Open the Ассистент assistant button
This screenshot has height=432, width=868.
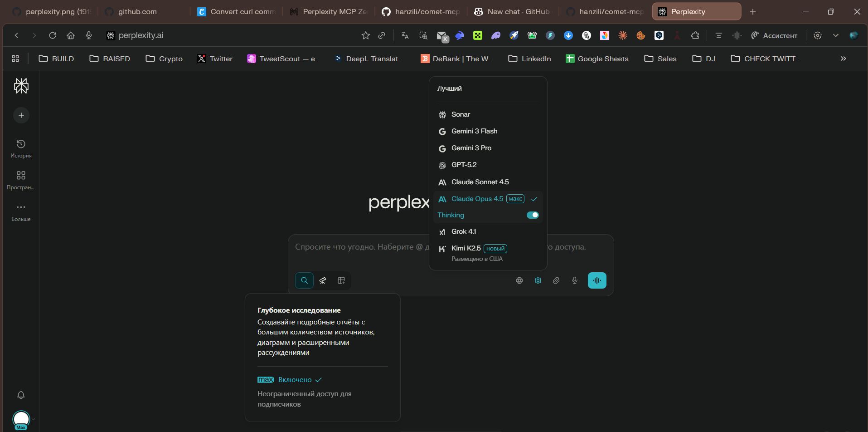click(x=774, y=35)
